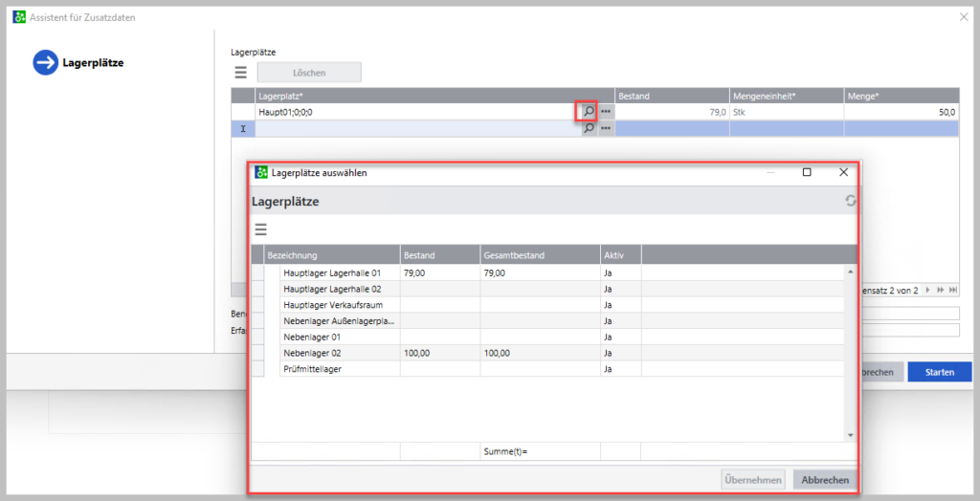980x501 pixels.
Task: Sort by the Gesamtbestand column header
Action: [x=540, y=255]
